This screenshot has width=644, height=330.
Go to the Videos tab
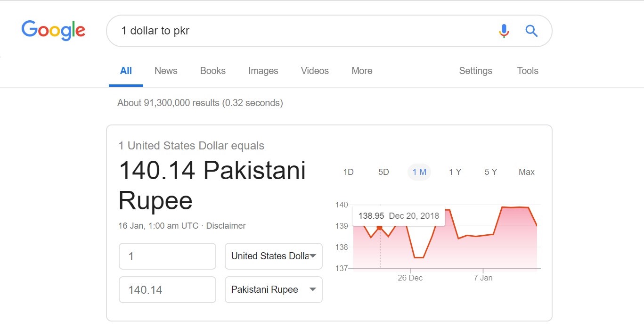coord(315,71)
